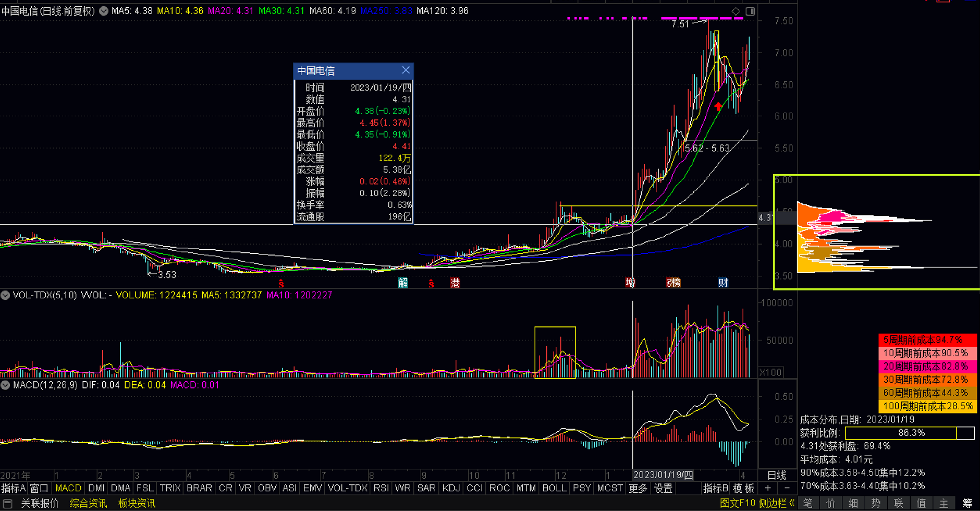
Task: Click the 模板 button
Action: point(743,488)
